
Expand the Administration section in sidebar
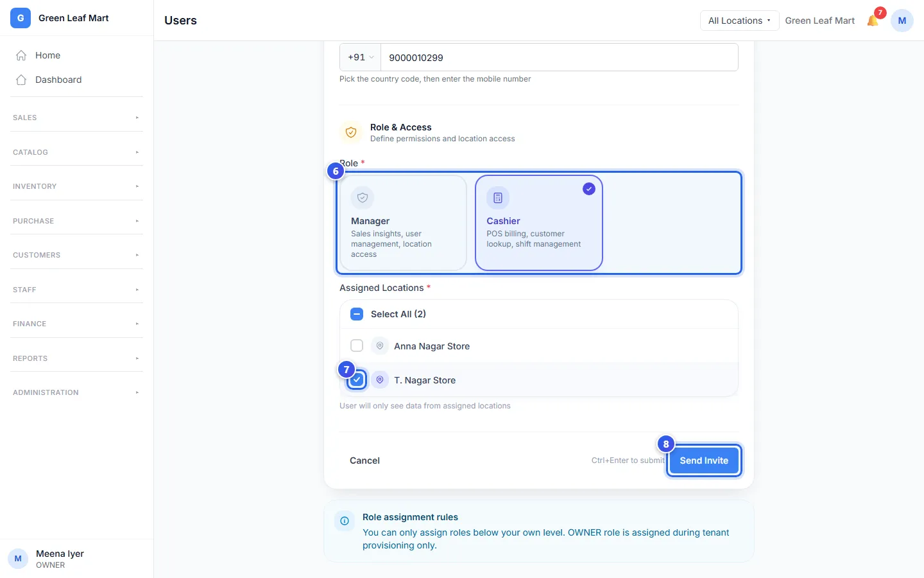[76, 392]
